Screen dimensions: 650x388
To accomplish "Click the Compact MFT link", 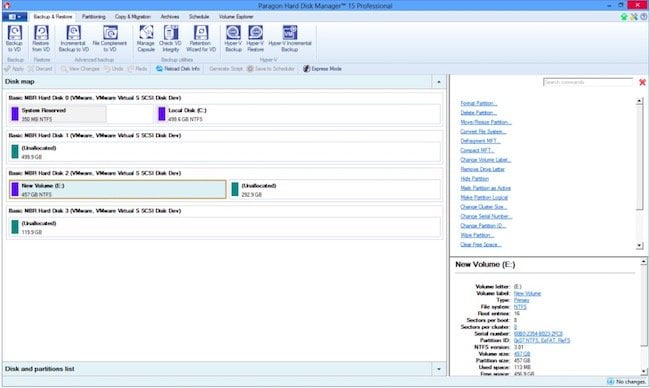I will [x=477, y=150].
